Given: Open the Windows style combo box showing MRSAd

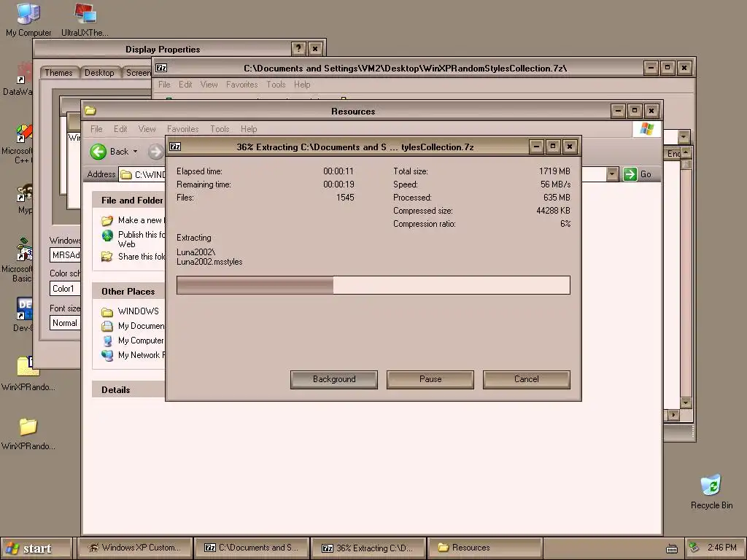Looking at the screenshot, I should coord(65,255).
